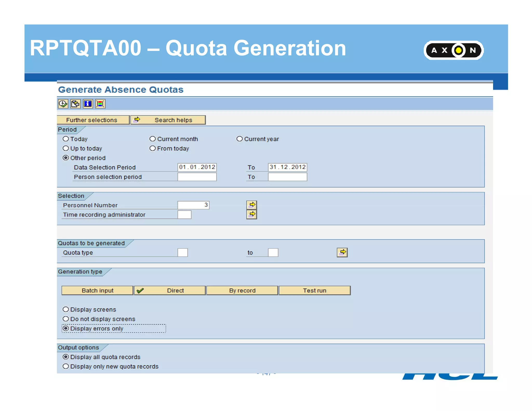Click the Org. structure toolbar icon

pyautogui.click(x=100, y=104)
